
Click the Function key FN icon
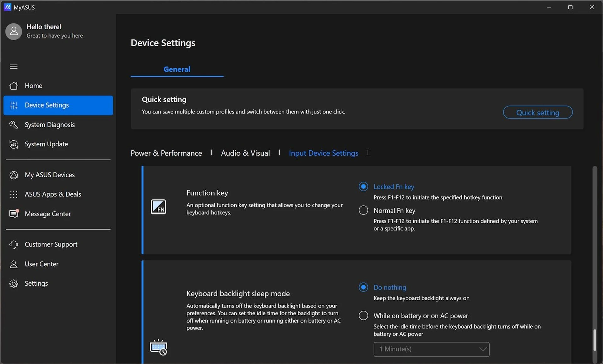click(158, 207)
